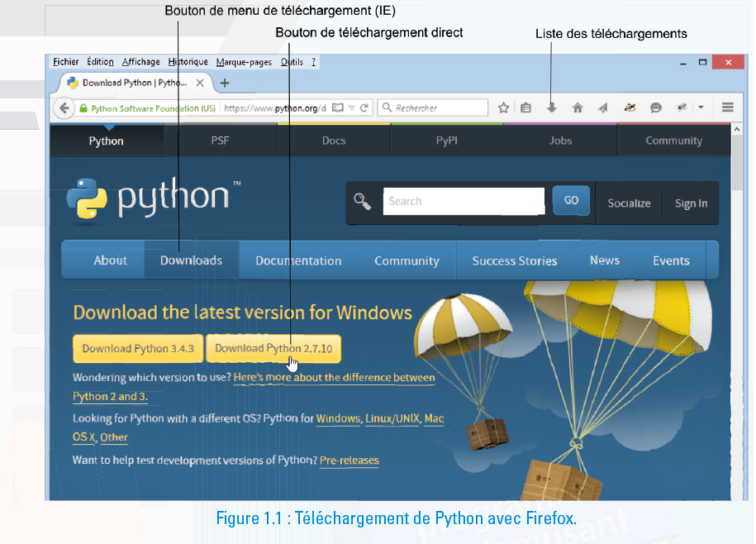Follow the Pre-releases link
This screenshot has height=544, width=756.
[x=349, y=460]
